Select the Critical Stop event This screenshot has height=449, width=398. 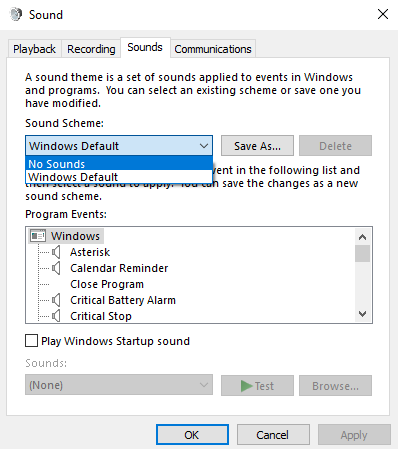(101, 316)
